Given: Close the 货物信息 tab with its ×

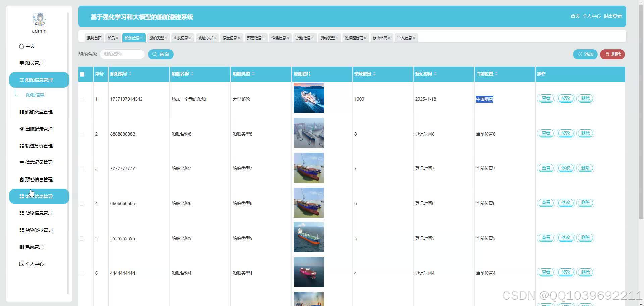Looking at the screenshot, I should point(312,38).
